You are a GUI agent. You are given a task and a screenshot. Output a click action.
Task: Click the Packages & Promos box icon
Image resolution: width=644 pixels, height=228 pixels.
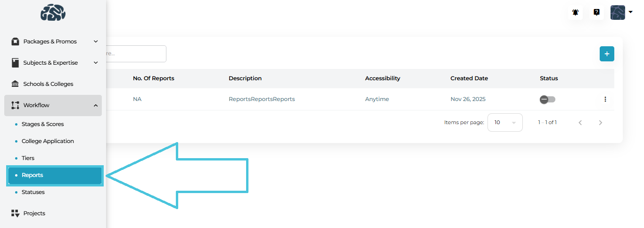click(15, 42)
